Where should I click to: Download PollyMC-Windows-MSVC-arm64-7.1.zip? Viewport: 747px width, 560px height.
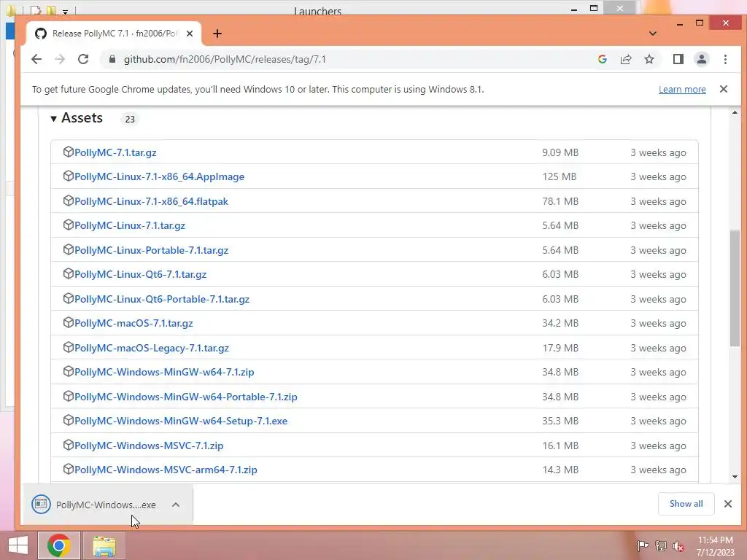pyautogui.click(x=166, y=470)
